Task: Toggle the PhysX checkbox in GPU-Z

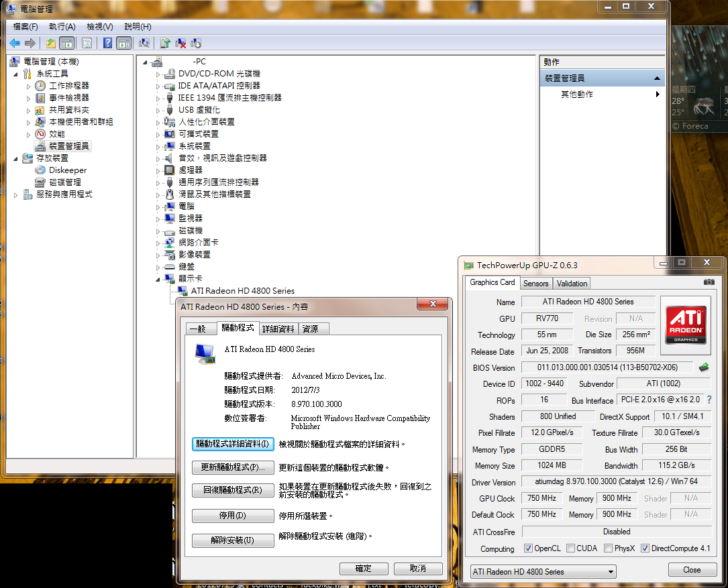Action: pos(608,548)
